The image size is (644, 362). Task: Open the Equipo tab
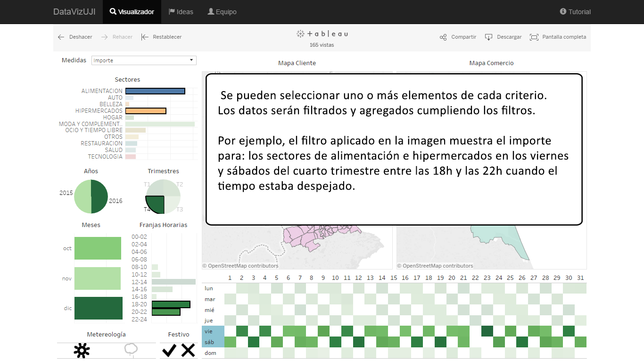(x=222, y=12)
